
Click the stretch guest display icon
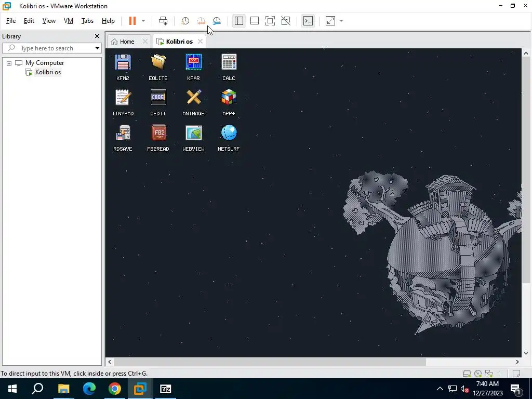click(330, 21)
